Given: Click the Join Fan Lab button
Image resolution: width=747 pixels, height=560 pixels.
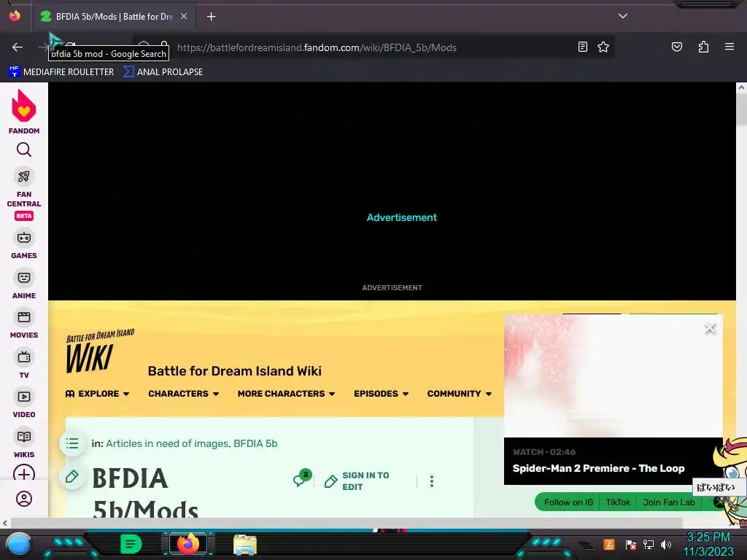Looking at the screenshot, I should [x=668, y=502].
